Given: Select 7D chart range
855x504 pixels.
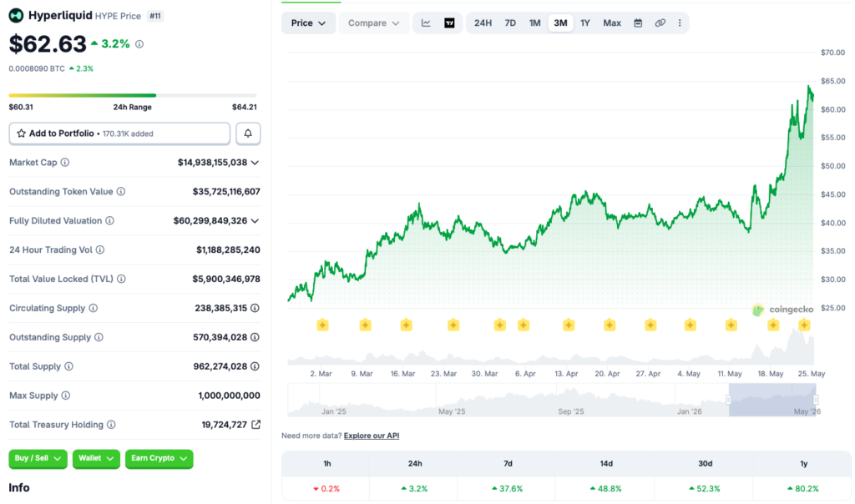Looking at the screenshot, I should (510, 23).
